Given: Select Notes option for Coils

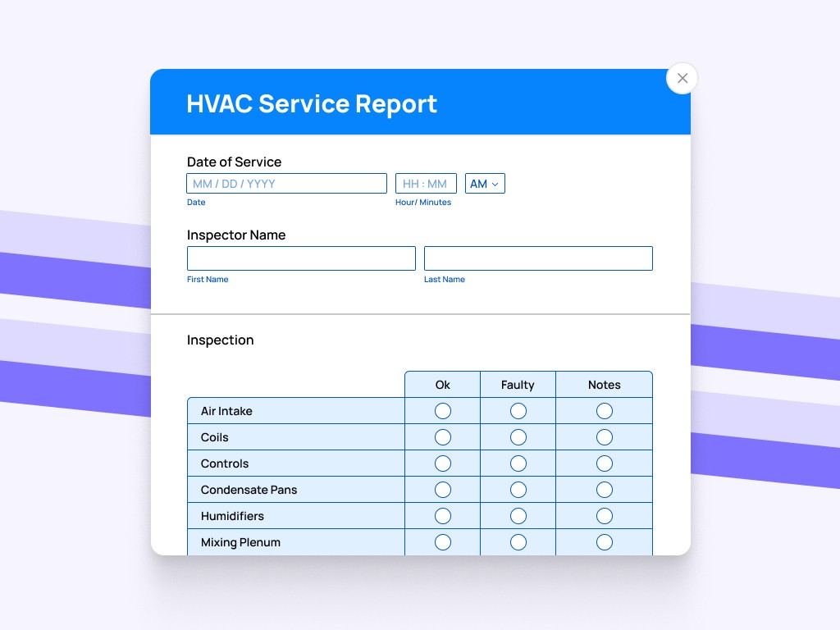Looking at the screenshot, I should (x=605, y=437).
